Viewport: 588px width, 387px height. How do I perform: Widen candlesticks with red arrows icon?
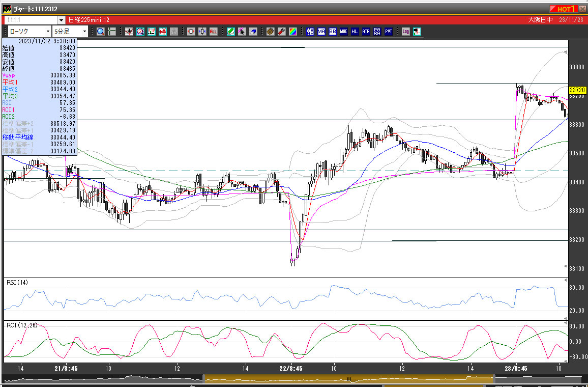coord(191,32)
